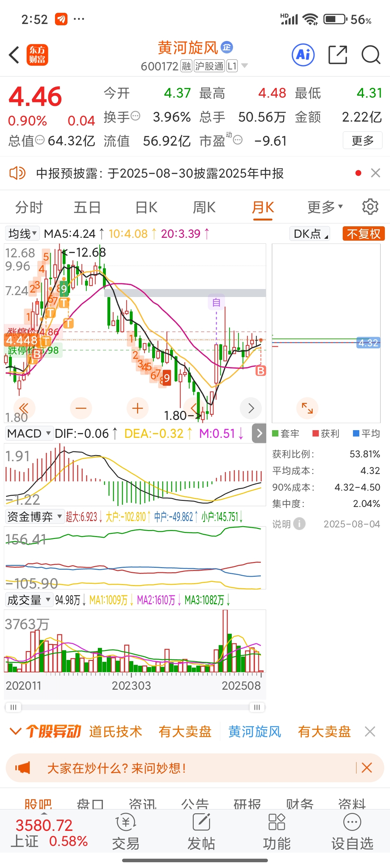Tap the back arrow icon
Viewport: 390px width, 868px height.
point(14,55)
